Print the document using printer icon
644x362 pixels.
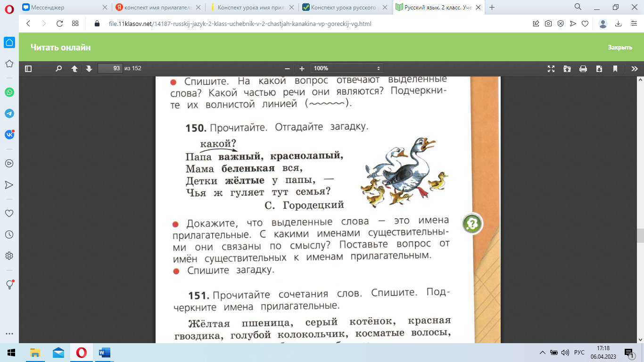[x=583, y=69]
